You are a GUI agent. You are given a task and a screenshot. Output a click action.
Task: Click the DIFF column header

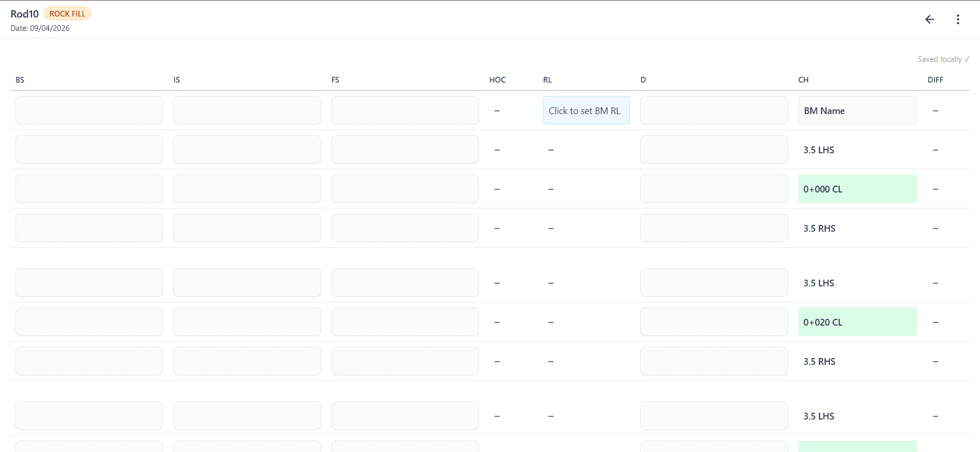coord(935,80)
